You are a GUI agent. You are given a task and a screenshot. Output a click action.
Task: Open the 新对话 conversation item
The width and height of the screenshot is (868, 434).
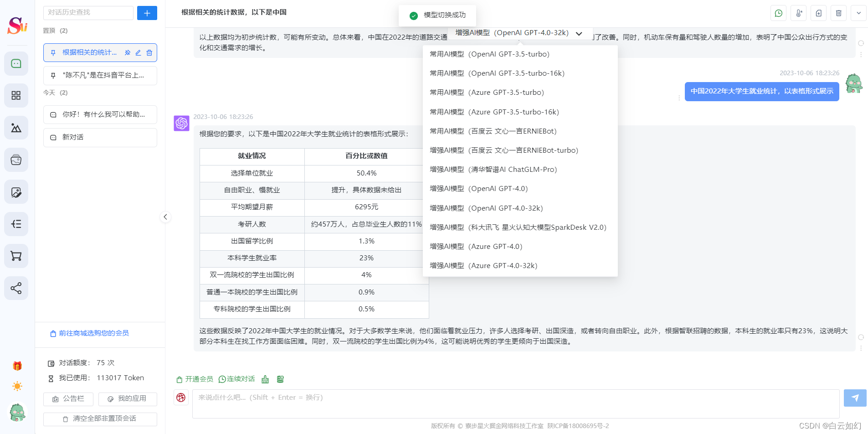click(100, 138)
